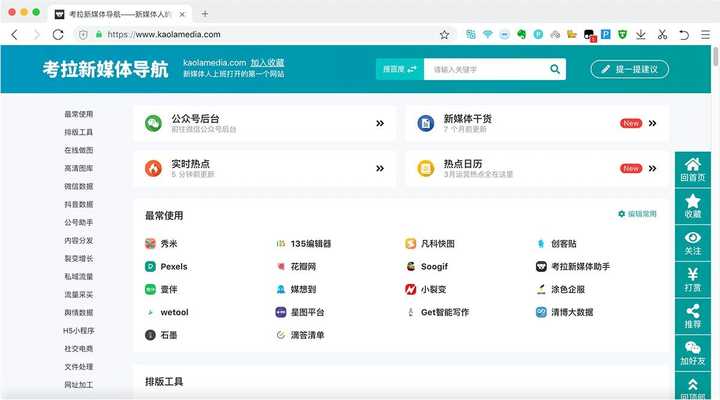
Task: Select 社交电商 in left navigation
Action: click(x=79, y=349)
